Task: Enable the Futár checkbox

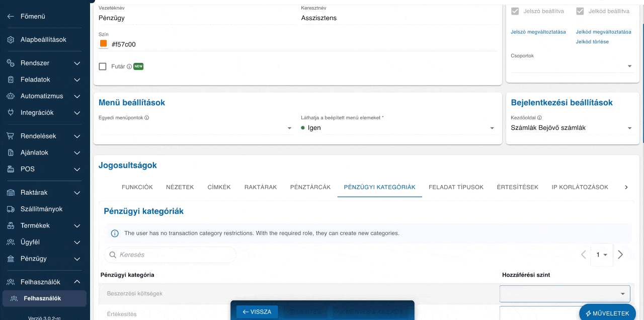Action: 103,66
